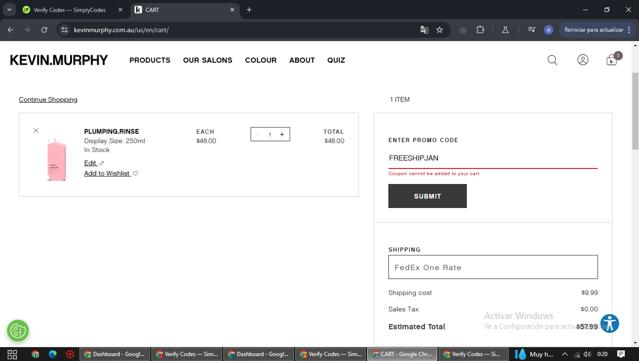Submit the promo code
The height and width of the screenshot is (361, 639).
pos(427,196)
